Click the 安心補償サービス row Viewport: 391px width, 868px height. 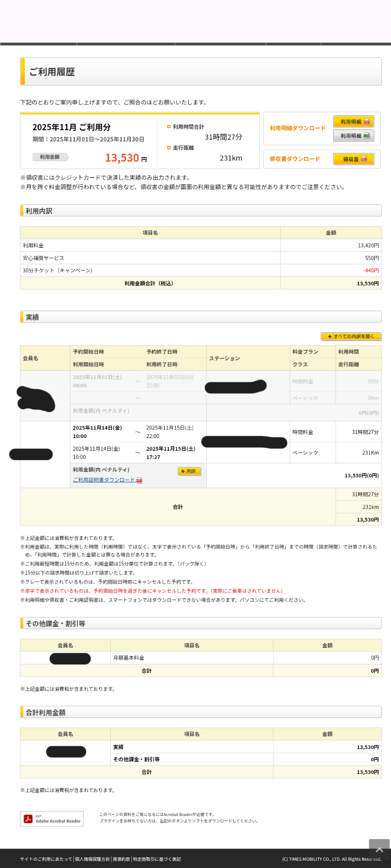pos(43,258)
